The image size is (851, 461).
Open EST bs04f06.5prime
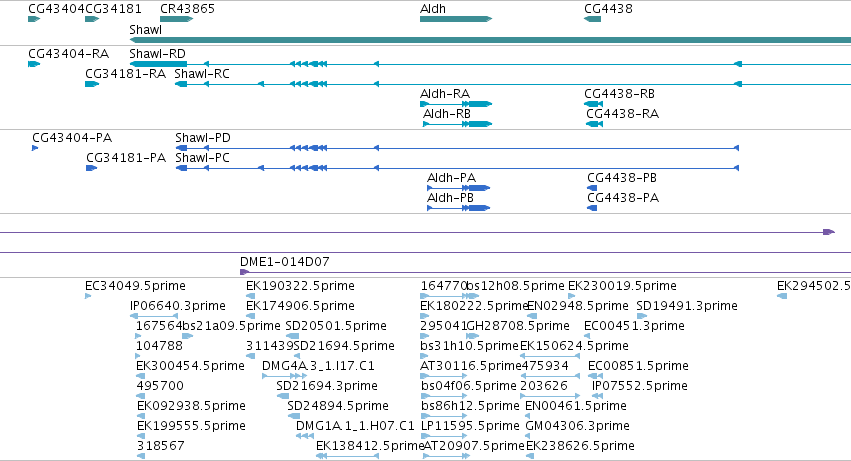point(469,386)
